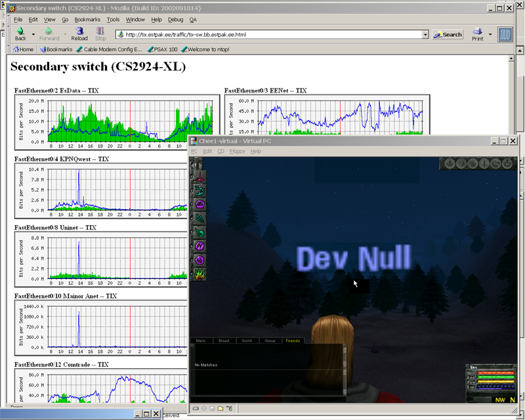Click the FastEthernet0/4 KPNQwest traffic graph

(101, 191)
